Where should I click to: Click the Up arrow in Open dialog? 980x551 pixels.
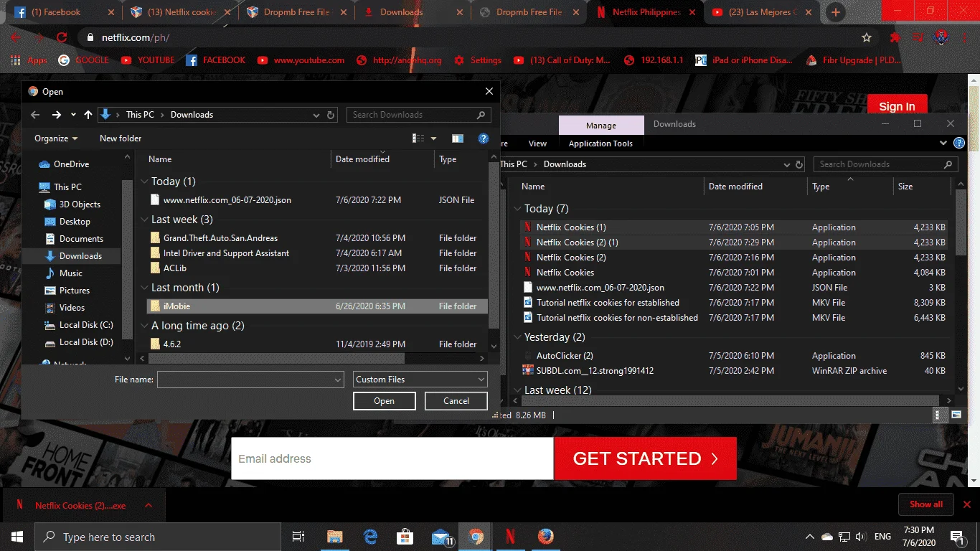coord(88,115)
